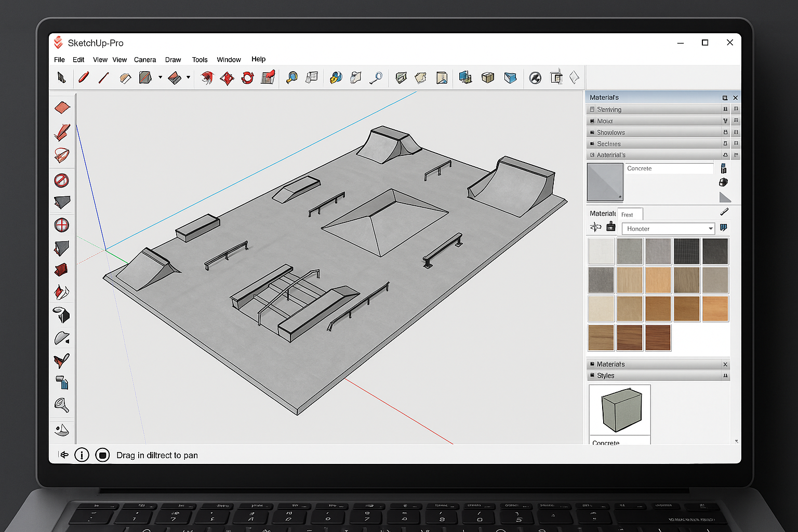This screenshot has height=532, width=798.
Task: Click the arrow icon starting the status bar
Action: coord(64,455)
